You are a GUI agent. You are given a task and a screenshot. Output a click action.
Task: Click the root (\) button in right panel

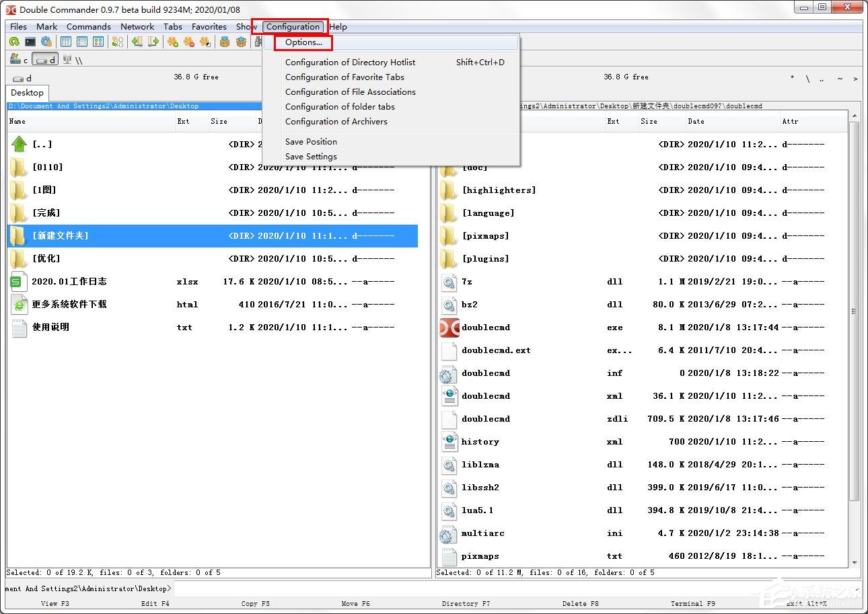pos(807,78)
